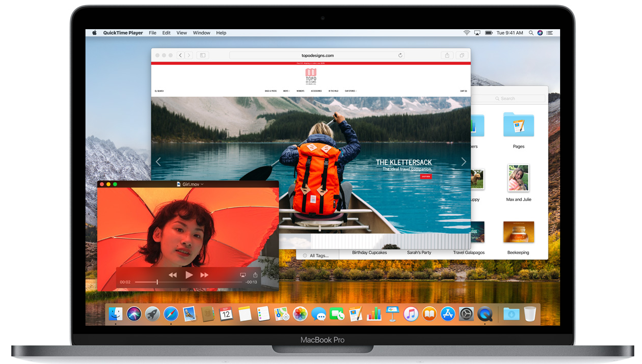Go forward in Safari

189,55
